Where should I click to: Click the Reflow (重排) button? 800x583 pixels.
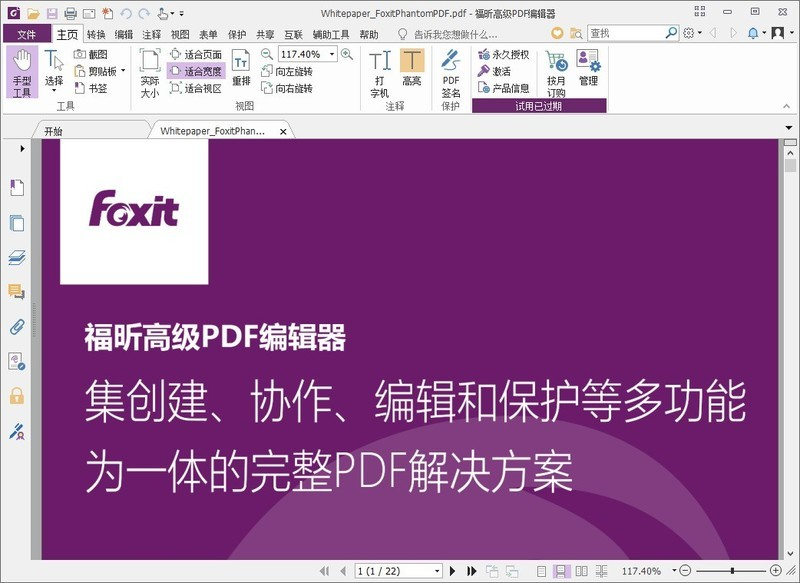pos(241,67)
